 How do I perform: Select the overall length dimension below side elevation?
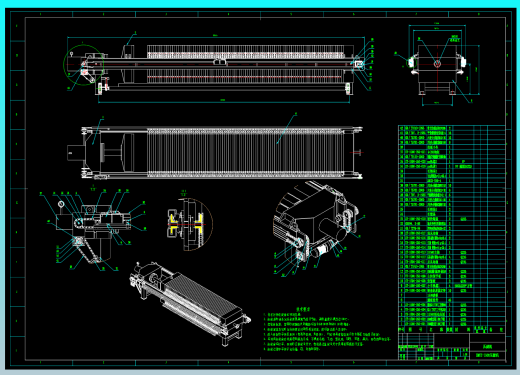(224, 101)
